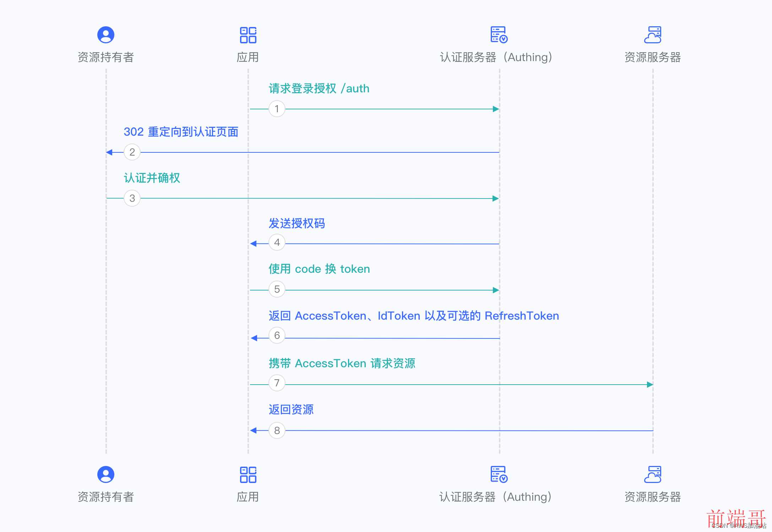Viewport: 772px width, 532px height.
Task: Select the bottom 资源持有者 label
Action: 106,497
